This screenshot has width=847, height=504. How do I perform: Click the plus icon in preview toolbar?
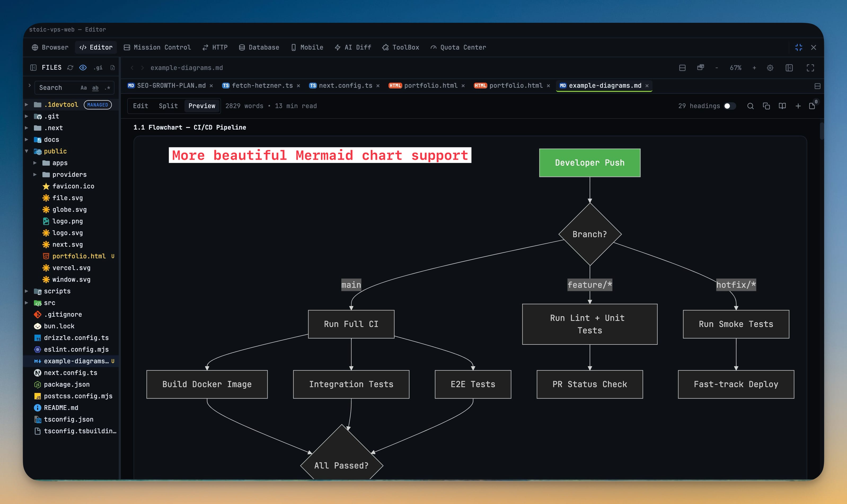[x=798, y=106]
